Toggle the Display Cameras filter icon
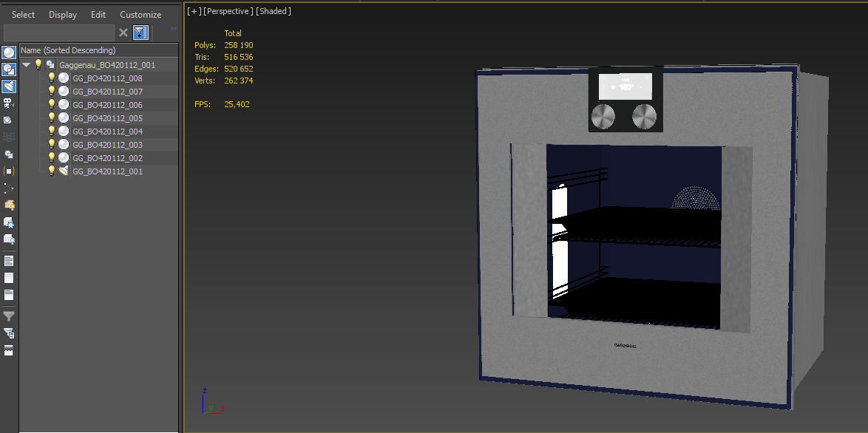 (x=9, y=103)
